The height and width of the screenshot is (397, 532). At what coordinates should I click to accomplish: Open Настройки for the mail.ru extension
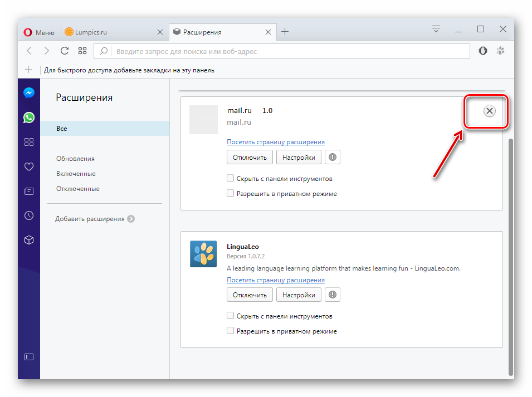[299, 158]
